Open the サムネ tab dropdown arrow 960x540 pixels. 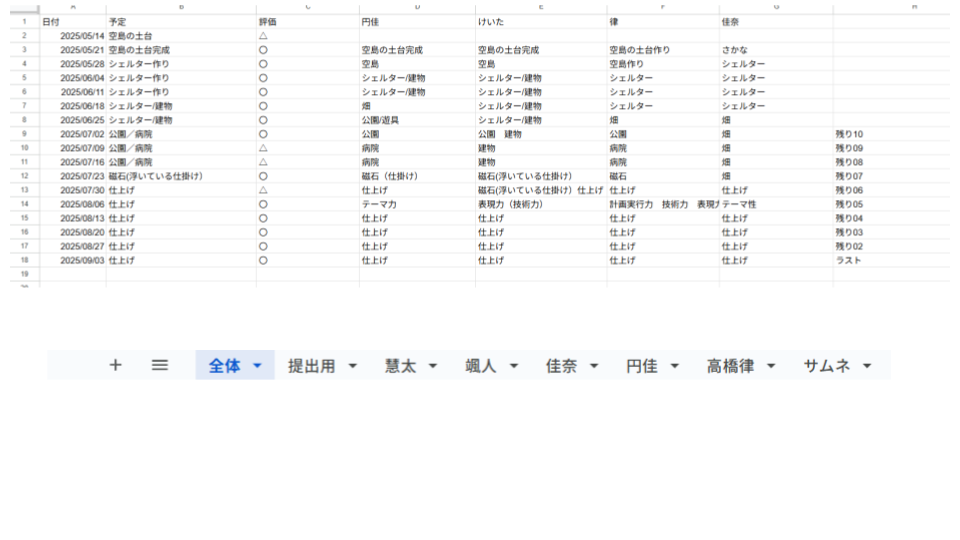point(867,366)
